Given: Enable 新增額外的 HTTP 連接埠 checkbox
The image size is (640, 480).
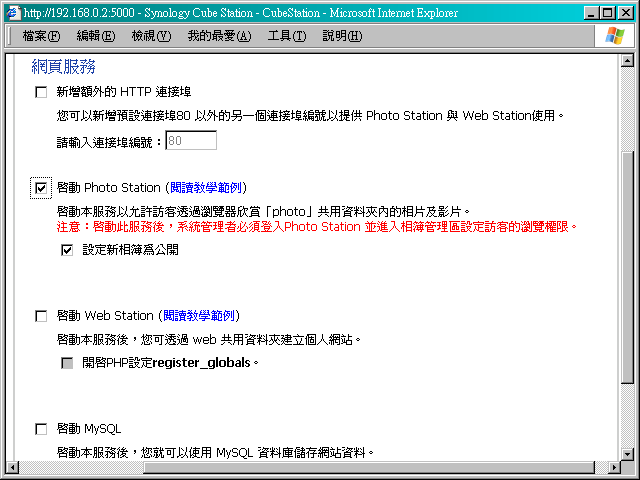Looking at the screenshot, I should (41, 92).
